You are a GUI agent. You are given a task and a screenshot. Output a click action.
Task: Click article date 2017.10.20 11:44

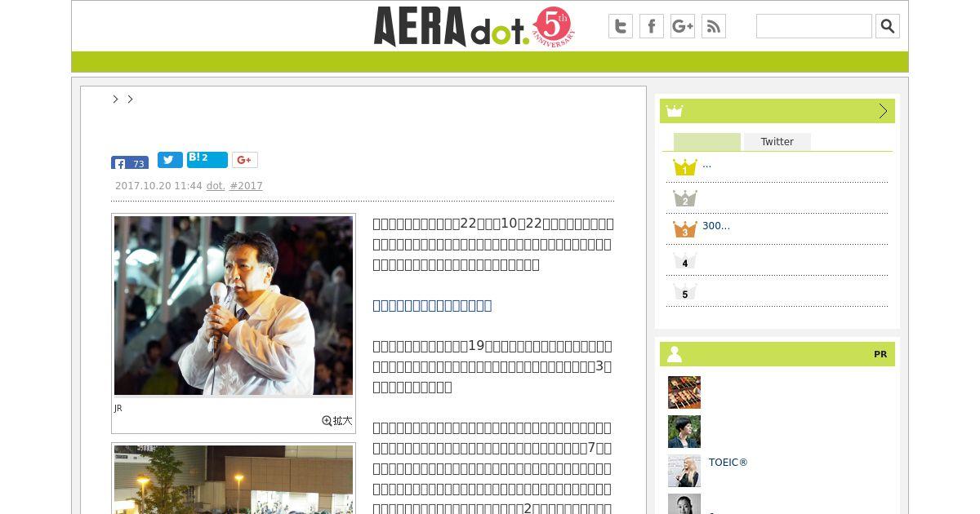pos(158,186)
